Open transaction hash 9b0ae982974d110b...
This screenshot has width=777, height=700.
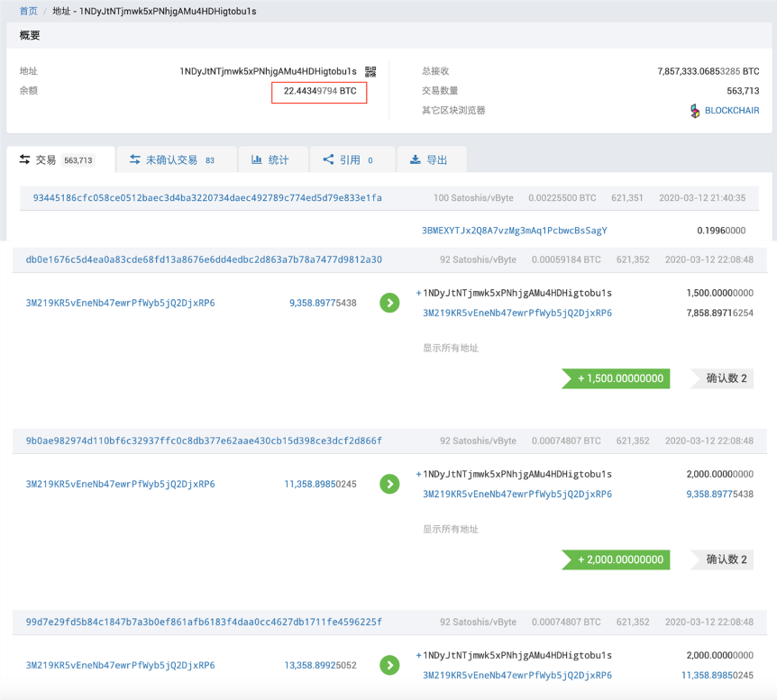pyautogui.click(x=204, y=441)
